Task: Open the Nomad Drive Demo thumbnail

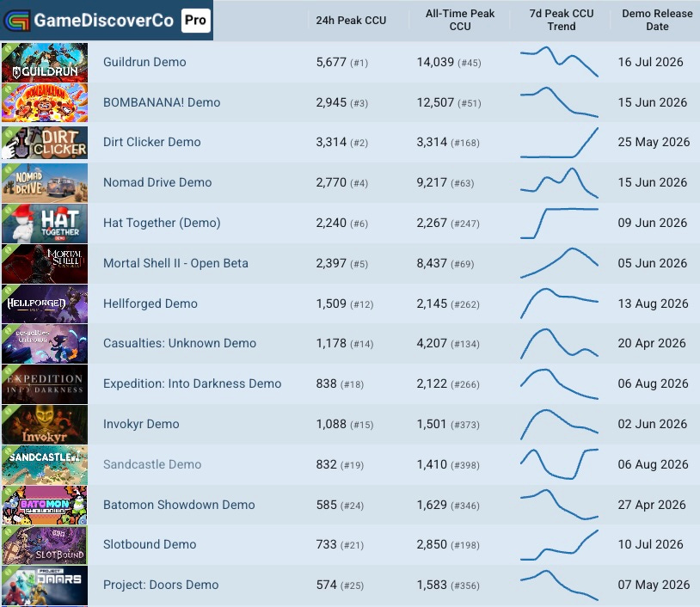Action: (x=45, y=183)
